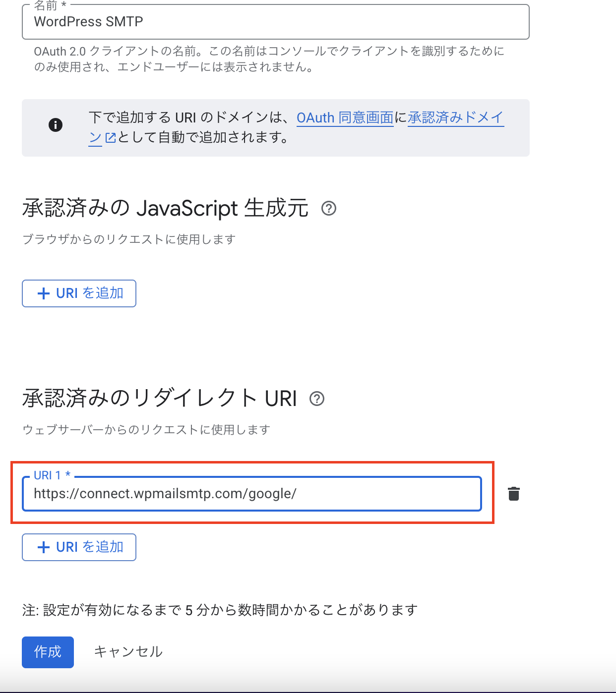Add a JavaScript origin URI
This screenshot has height=693, width=616.
coord(79,293)
